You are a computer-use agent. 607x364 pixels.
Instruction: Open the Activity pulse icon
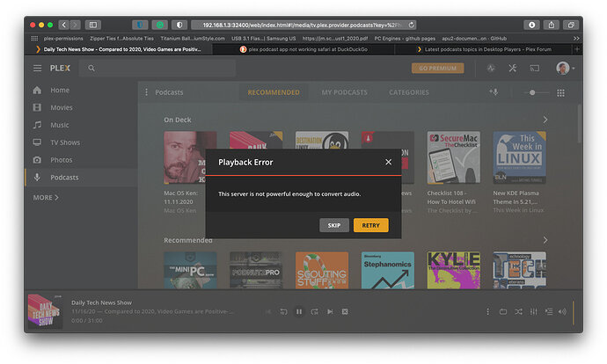[491, 69]
